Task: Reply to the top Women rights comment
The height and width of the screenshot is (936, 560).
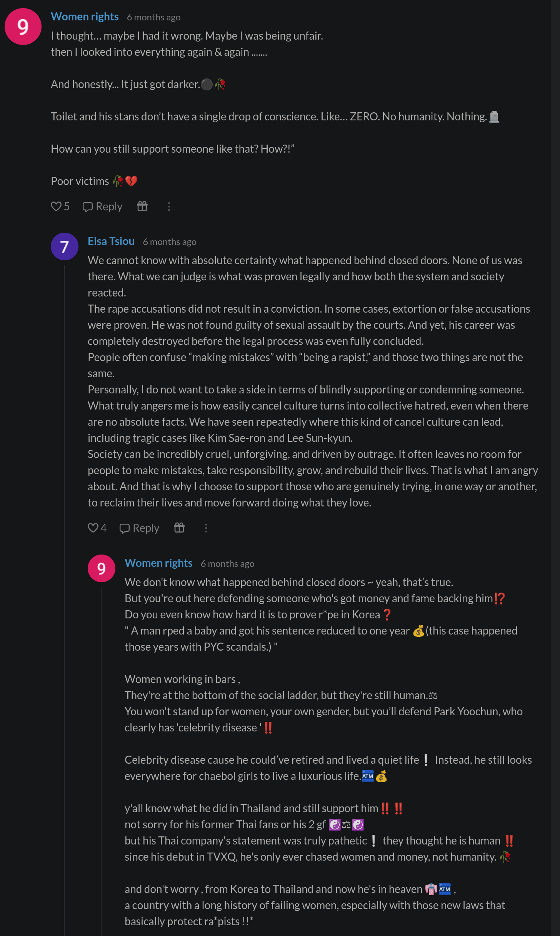Action: click(102, 207)
